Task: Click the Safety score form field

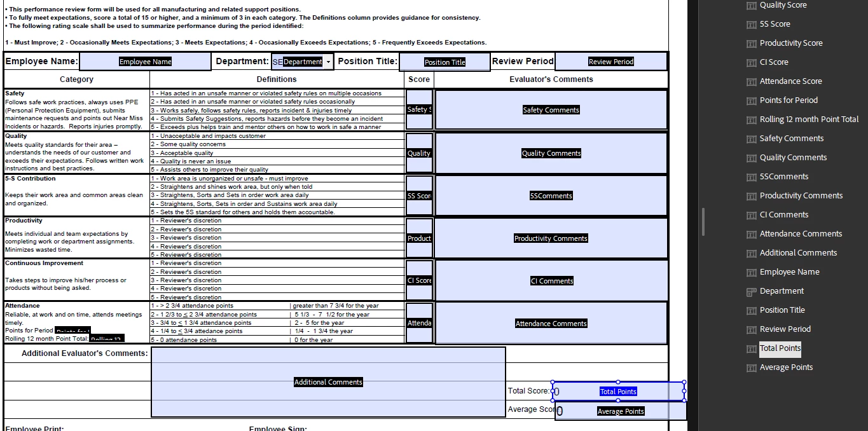Action: 419,110
